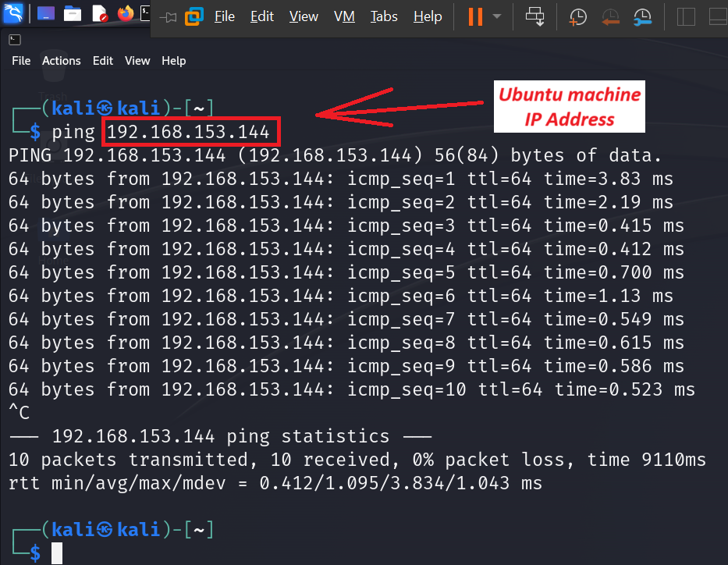Open the VMware Tabs menu
The image size is (728, 565).
point(384,16)
